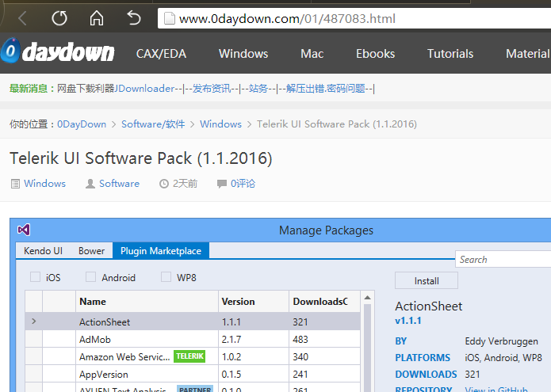Open the Software author link

click(x=119, y=184)
